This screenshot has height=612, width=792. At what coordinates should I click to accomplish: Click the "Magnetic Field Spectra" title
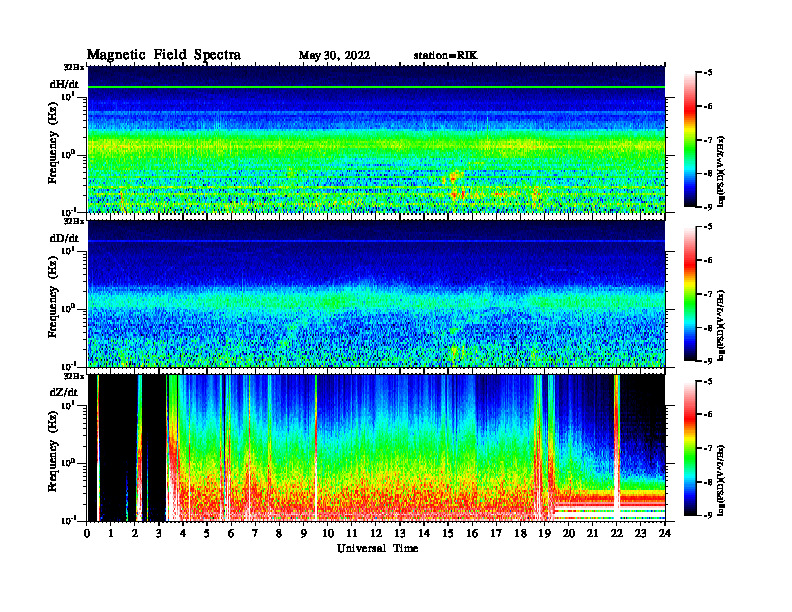(x=164, y=55)
